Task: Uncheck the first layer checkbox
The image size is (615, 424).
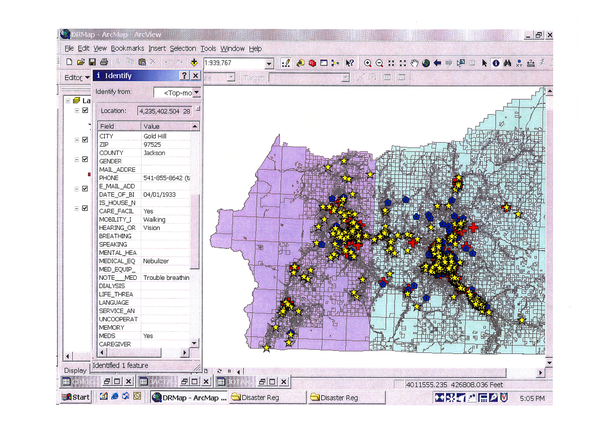Action: [x=85, y=110]
